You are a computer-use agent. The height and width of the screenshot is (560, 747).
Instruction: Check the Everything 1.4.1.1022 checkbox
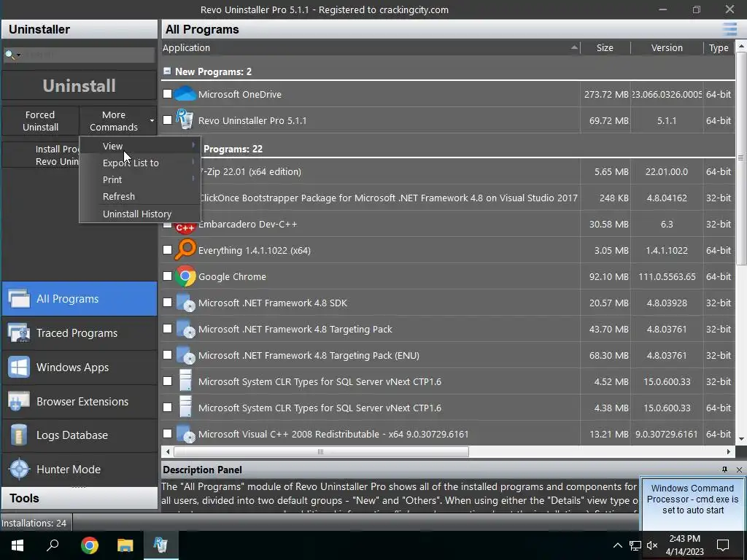point(167,250)
